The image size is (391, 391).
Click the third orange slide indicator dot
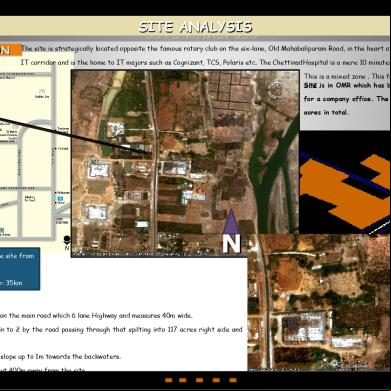(199, 380)
